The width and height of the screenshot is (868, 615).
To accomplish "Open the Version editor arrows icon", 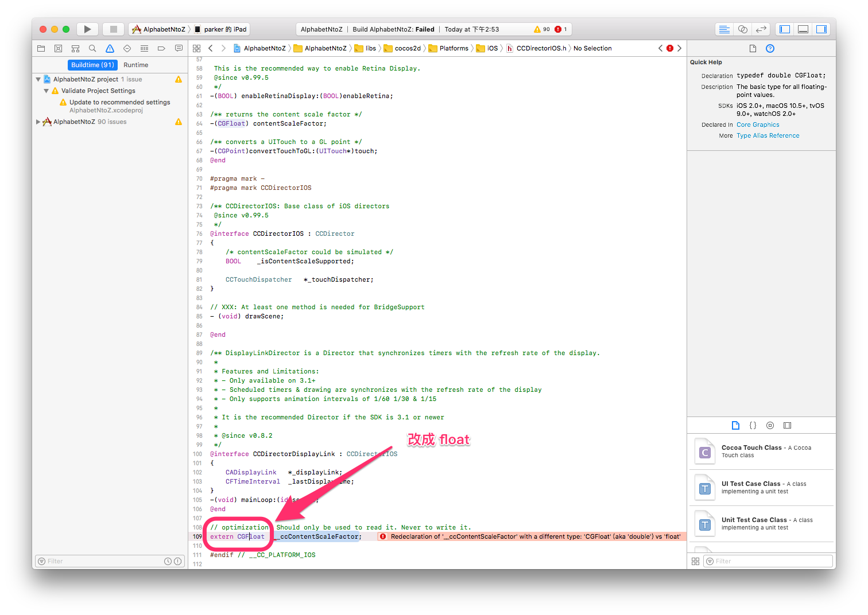I will [761, 29].
